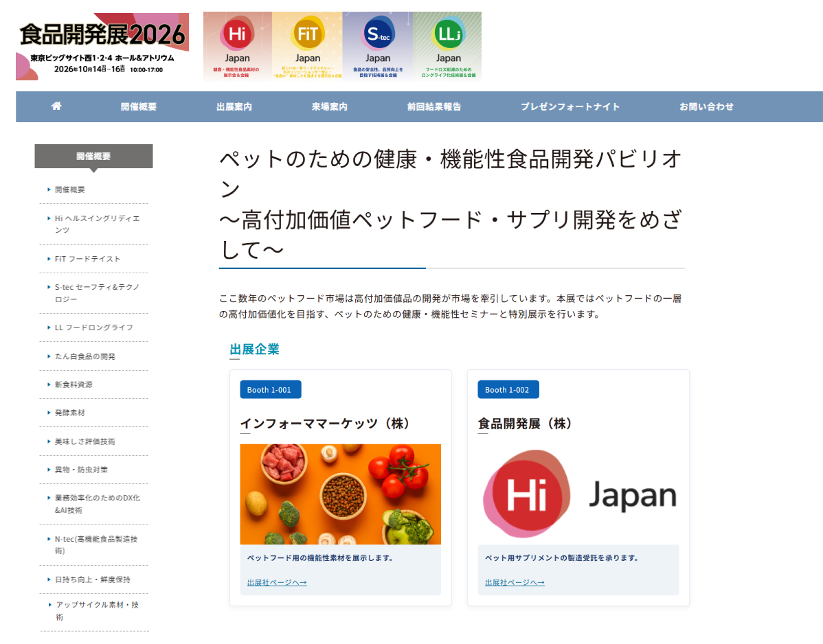This screenshot has width=823, height=644.
Task: Open the FiT Japan banner logo
Action: tap(308, 45)
